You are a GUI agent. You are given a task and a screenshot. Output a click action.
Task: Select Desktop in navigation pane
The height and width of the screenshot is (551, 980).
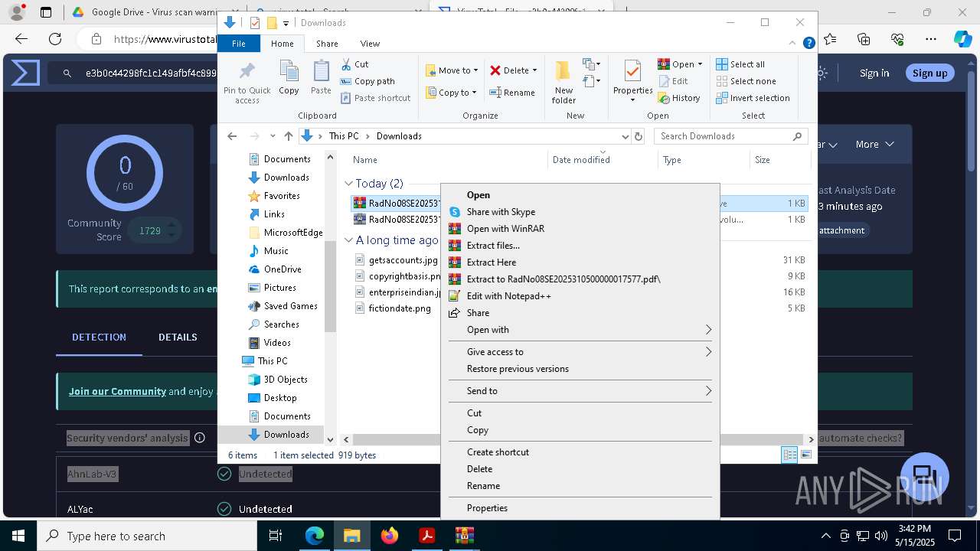point(279,398)
